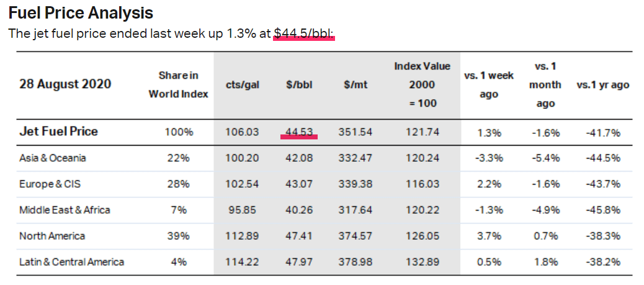Click the underlined $44.5/bbl text

point(303,33)
